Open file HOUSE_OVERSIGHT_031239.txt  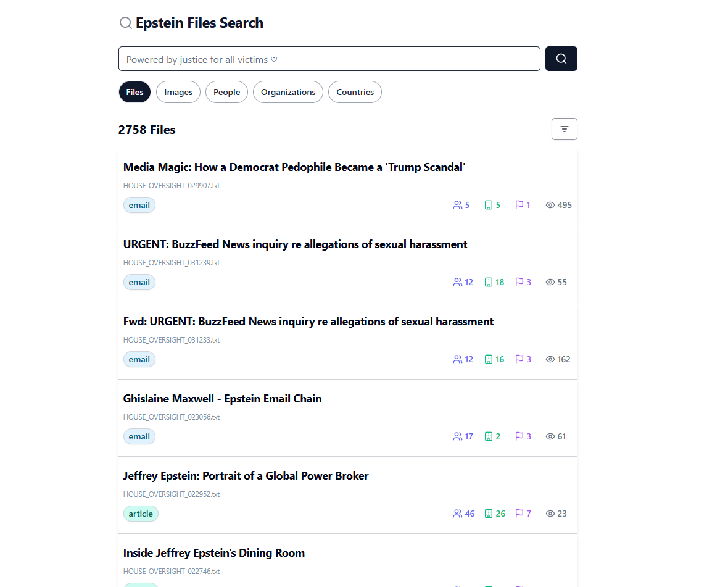(x=172, y=262)
